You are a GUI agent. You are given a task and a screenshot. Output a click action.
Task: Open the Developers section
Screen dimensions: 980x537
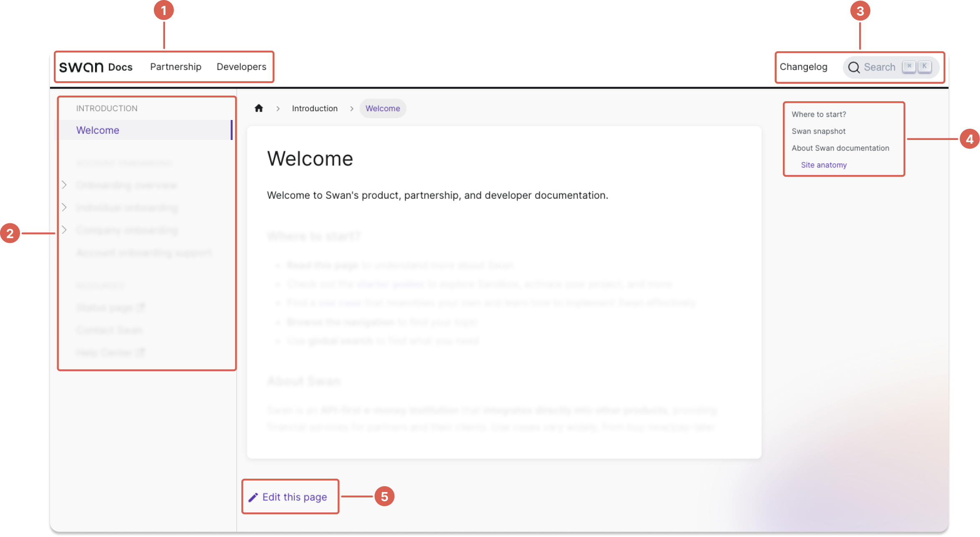pyautogui.click(x=241, y=67)
